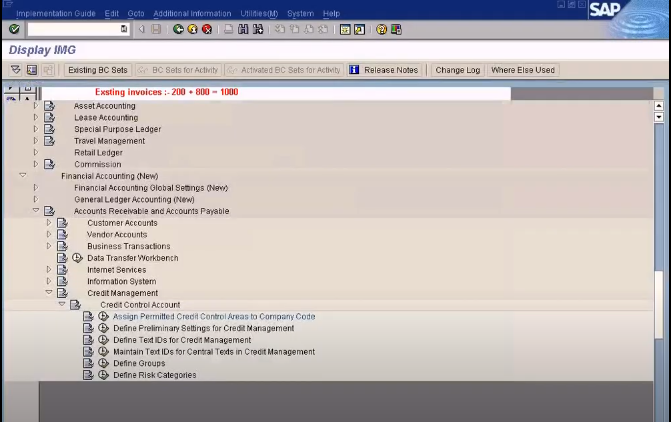Click the Existing BC Sets button
The width and height of the screenshot is (671, 422).
tap(98, 70)
